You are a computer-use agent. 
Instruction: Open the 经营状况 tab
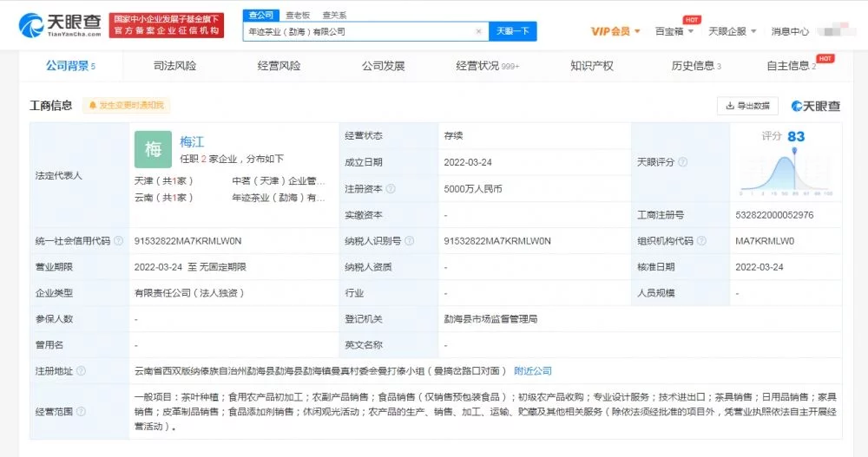click(x=487, y=66)
